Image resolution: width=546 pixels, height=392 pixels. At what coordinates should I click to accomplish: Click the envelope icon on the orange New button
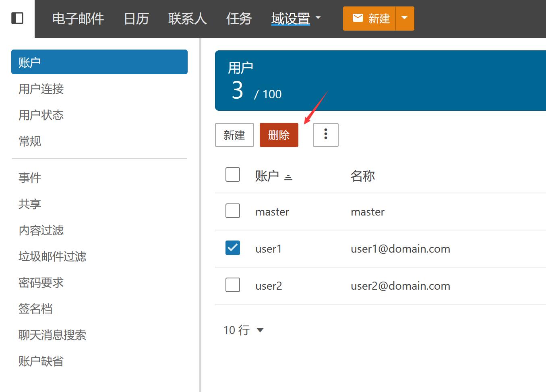click(x=358, y=18)
